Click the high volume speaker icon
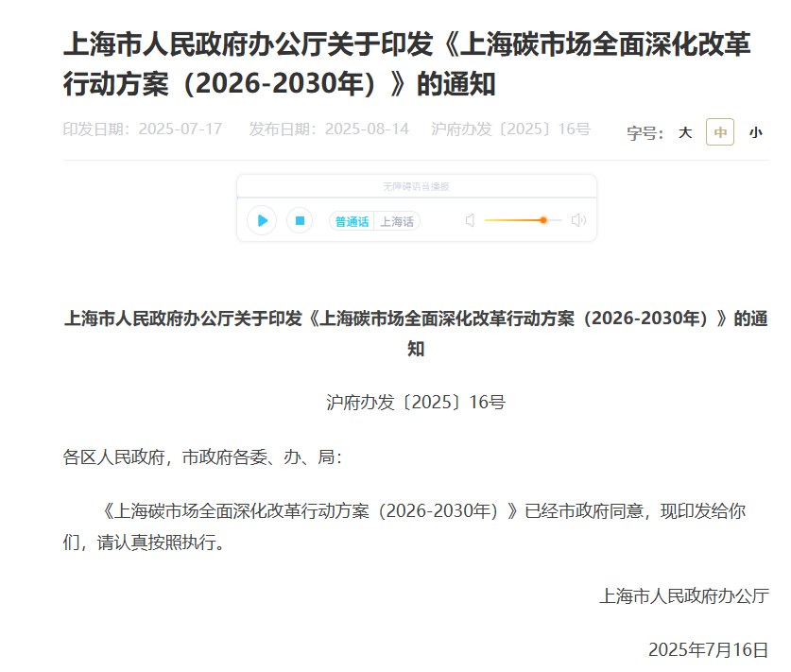Viewport: 791px width, 672px height. point(578,220)
